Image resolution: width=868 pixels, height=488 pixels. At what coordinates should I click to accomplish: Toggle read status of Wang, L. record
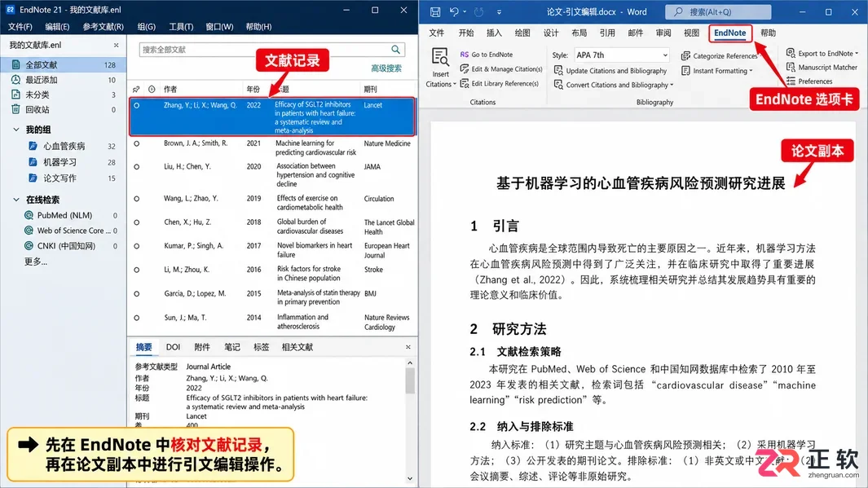(137, 199)
